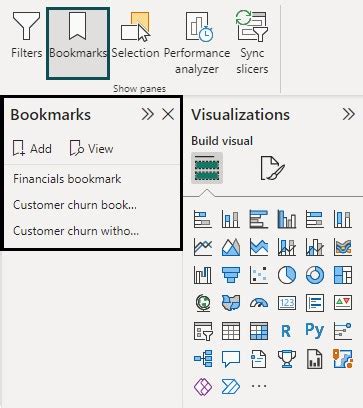The height and width of the screenshot is (408, 363).
Task: Collapse the Visualizations pane
Action: coord(348,115)
